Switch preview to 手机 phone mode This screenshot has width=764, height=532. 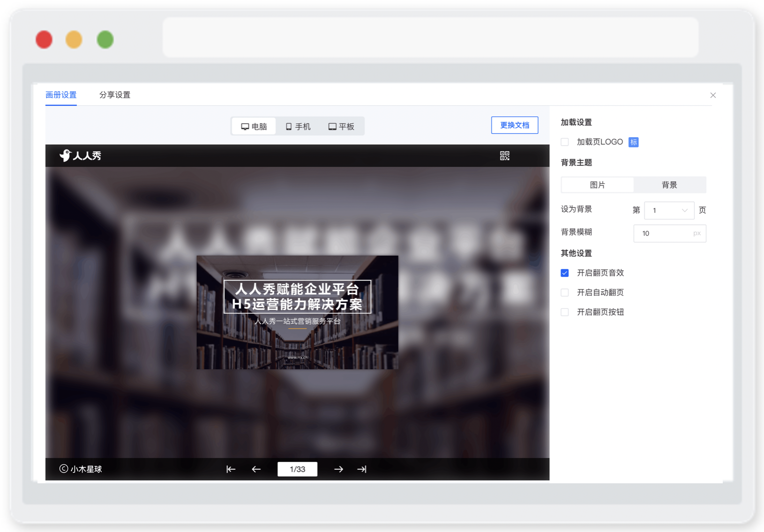[298, 126]
